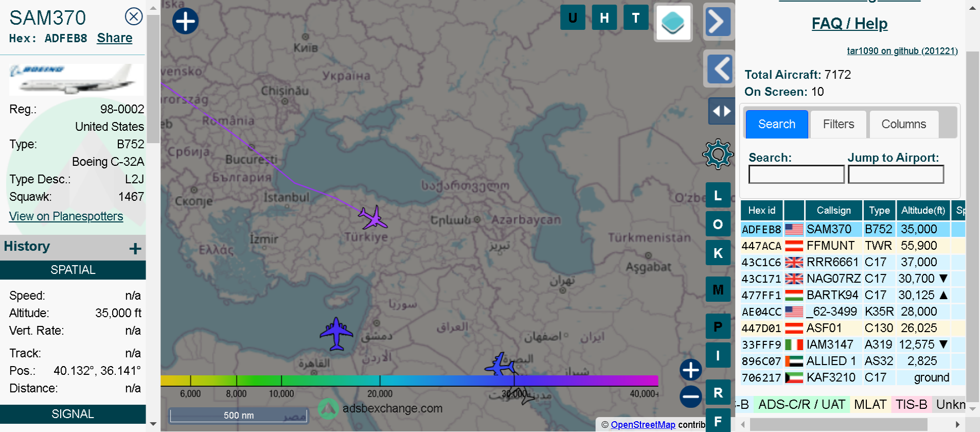Click the R map option button
980x432 pixels.
[718, 392]
